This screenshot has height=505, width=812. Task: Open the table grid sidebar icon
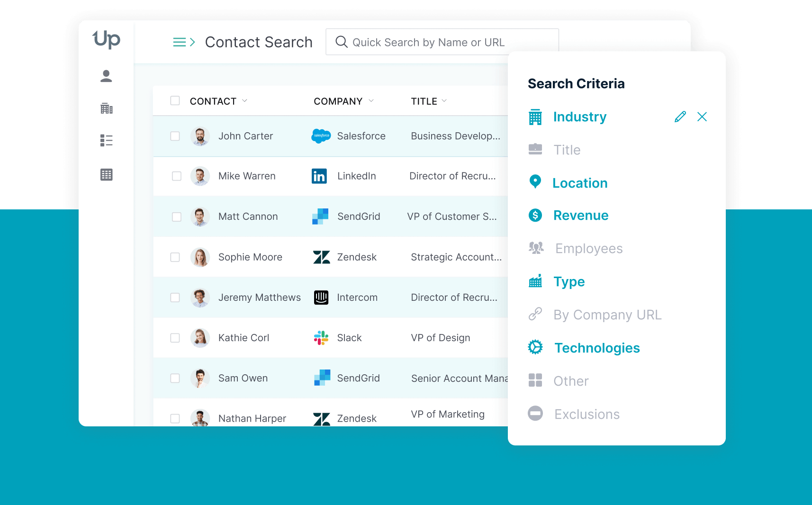106,175
